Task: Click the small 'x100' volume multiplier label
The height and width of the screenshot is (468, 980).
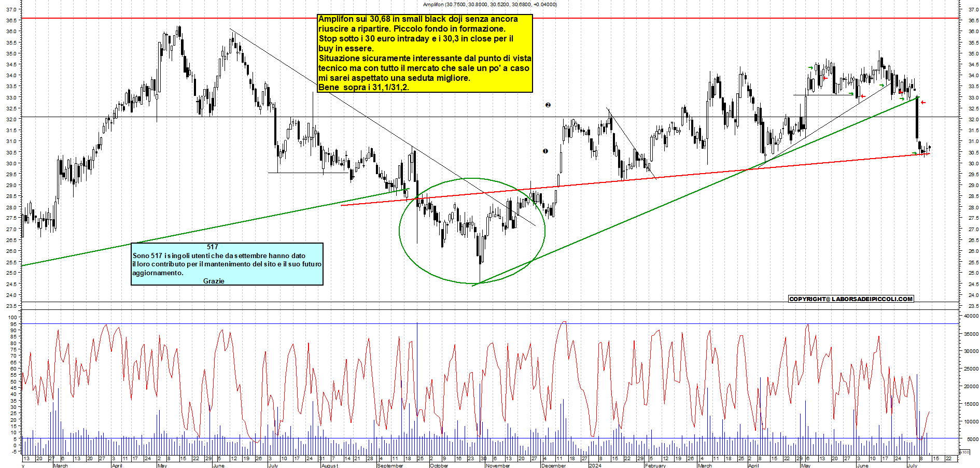Action: 965,452
